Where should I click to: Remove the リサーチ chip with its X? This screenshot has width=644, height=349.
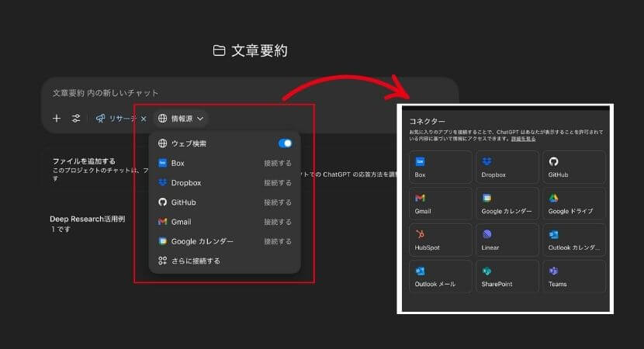144,119
